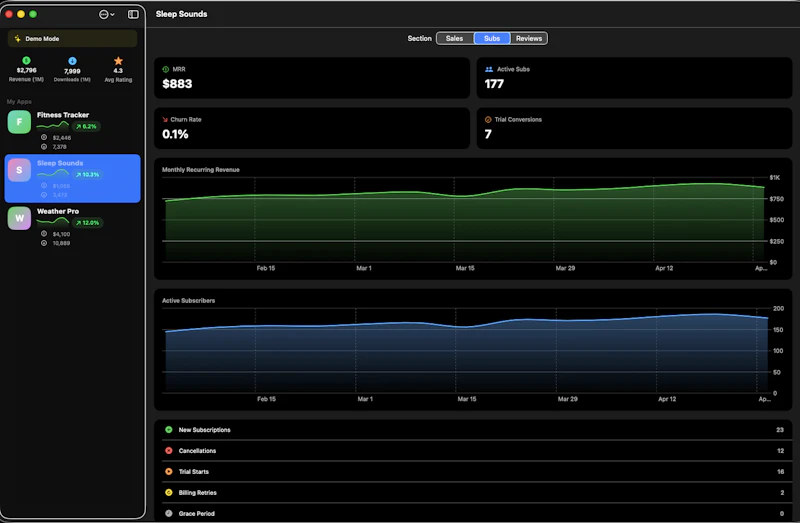Click the 12.0% growth badge

pyautogui.click(x=87, y=223)
